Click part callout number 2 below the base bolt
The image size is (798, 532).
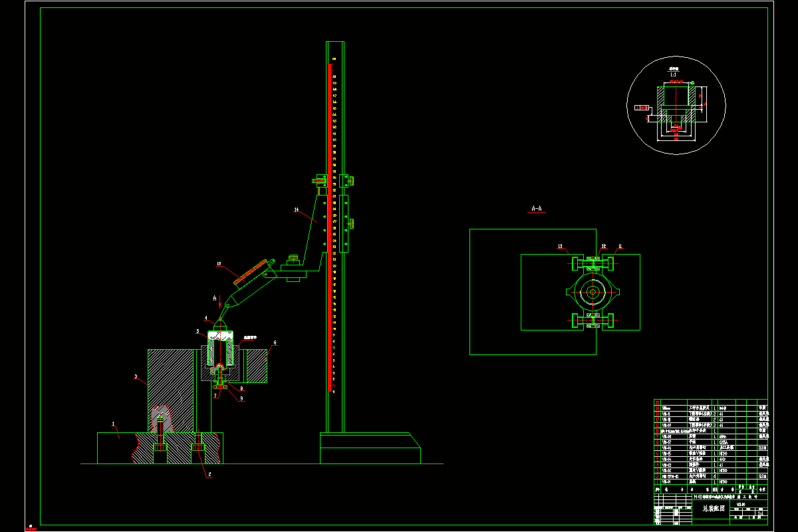[x=210, y=474]
